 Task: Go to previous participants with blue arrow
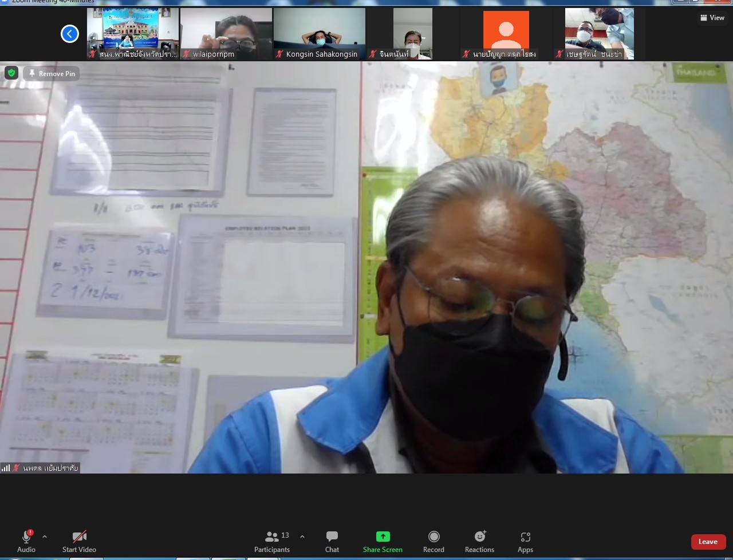70,34
